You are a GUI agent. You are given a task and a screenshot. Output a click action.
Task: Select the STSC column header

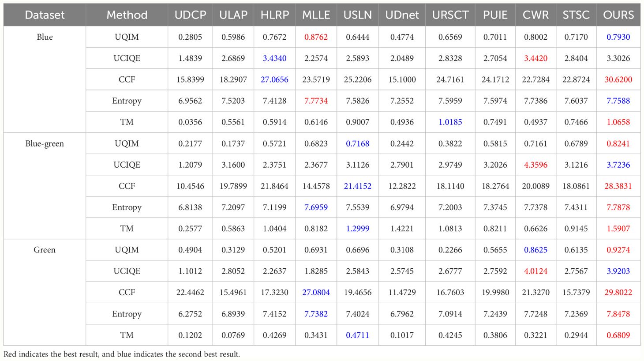tap(576, 15)
